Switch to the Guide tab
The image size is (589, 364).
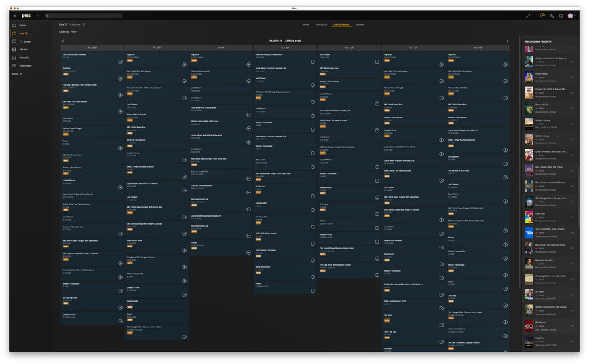tap(305, 24)
